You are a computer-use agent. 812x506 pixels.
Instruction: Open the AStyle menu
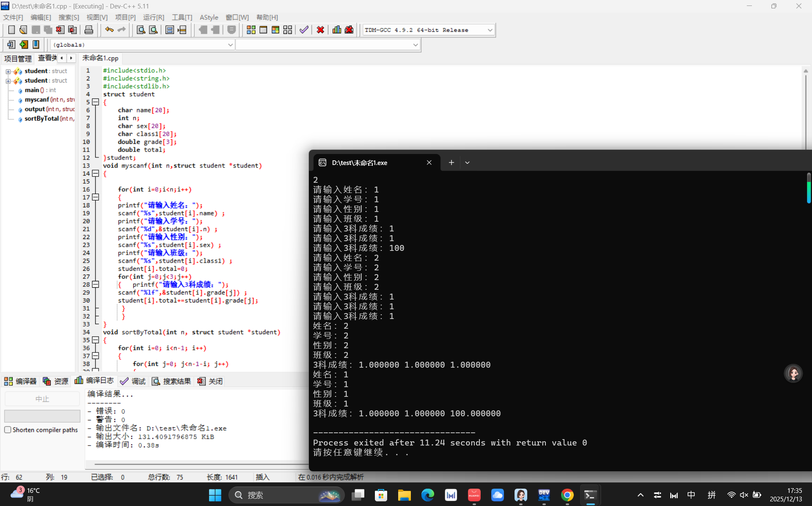(209, 17)
